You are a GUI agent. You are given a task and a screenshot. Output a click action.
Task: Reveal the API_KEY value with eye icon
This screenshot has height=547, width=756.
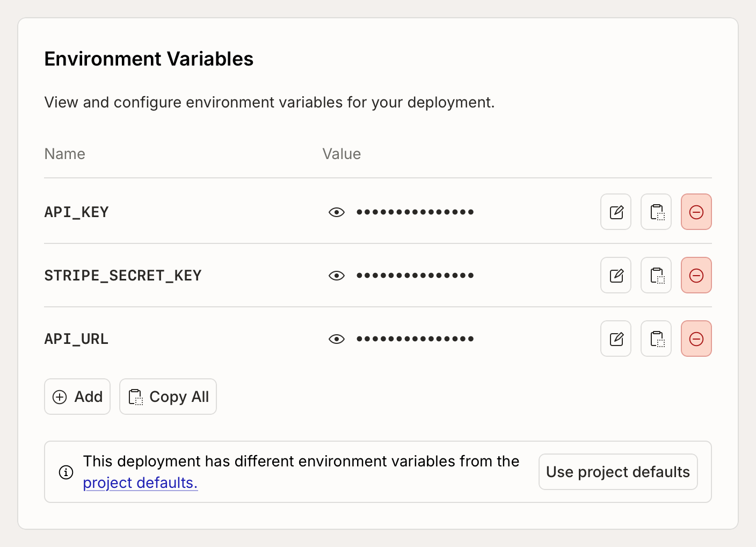coord(337,212)
